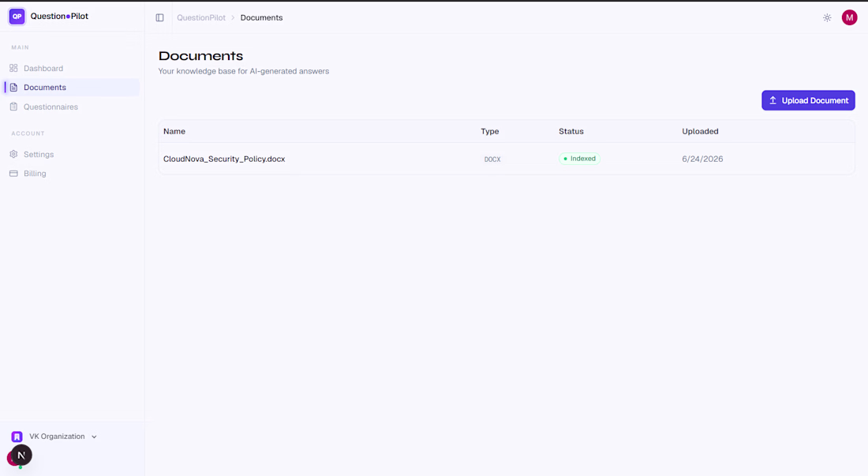This screenshot has width=868, height=476.
Task: Open Settings from account section
Action: tap(72, 154)
